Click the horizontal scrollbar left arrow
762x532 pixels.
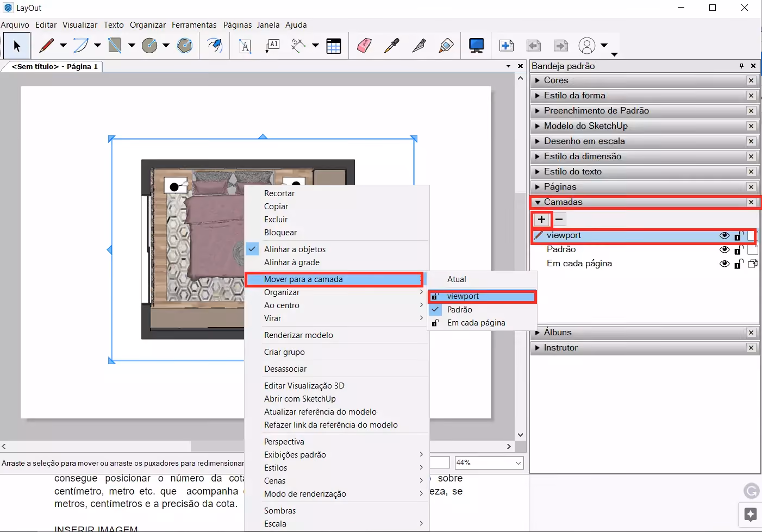point(4,446)
